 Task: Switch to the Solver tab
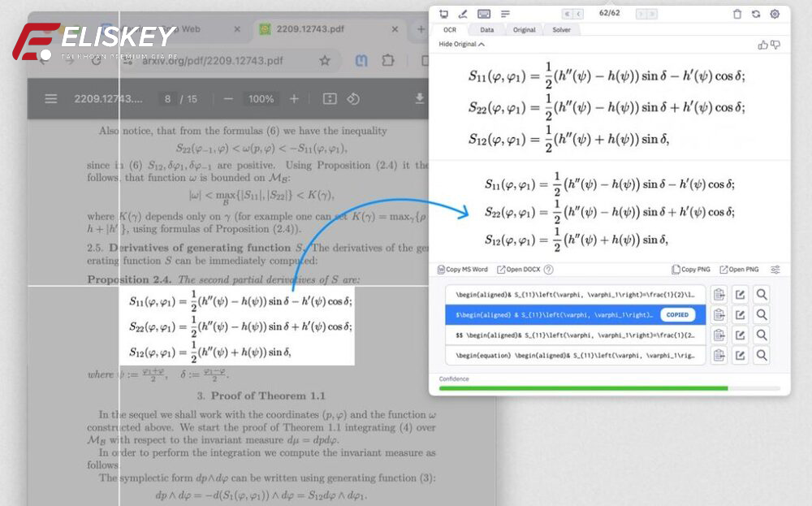[x=562, y=28]
